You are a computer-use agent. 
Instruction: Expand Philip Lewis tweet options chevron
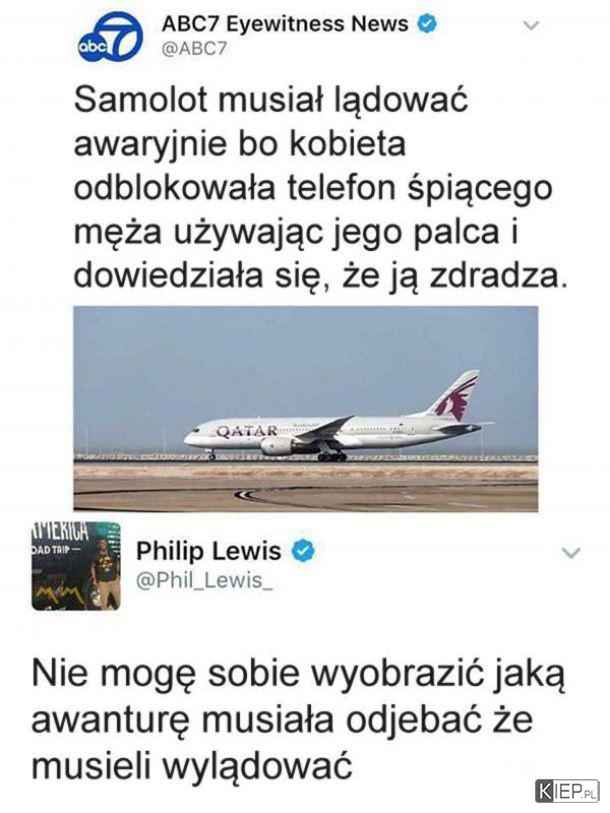tap(571, 553)
